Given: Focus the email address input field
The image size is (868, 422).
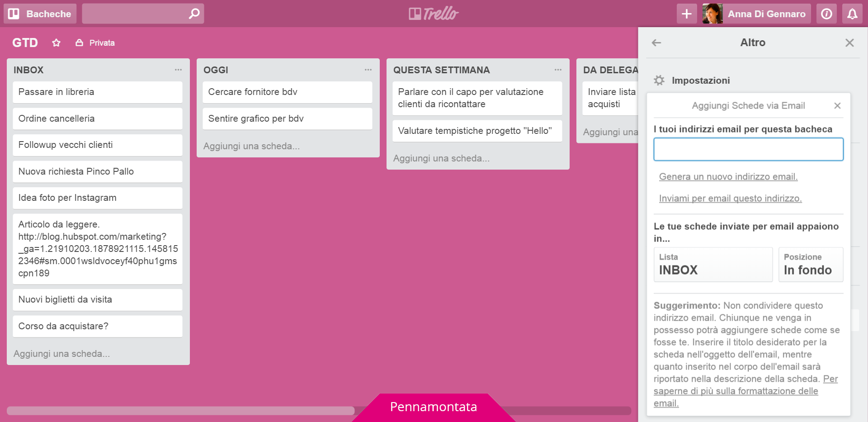Looking at the screenshot, I should pos(748,149).
